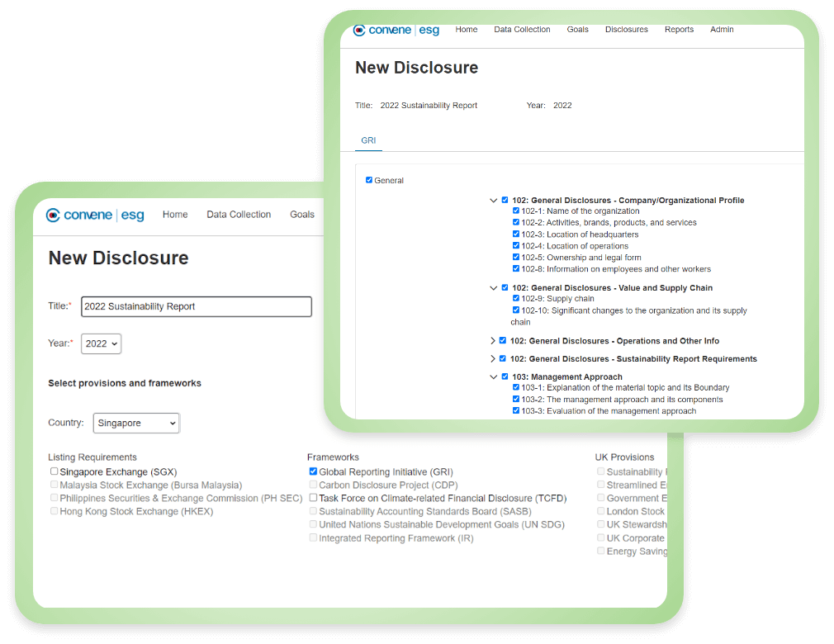
Task: Collapse the 103 Management Approach section
Action: click(x=493, y=376)
